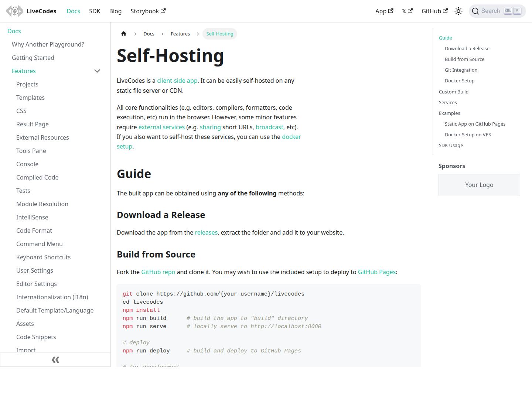The height and width of the screenshot is (399, 532).
Task: Follow the broadcast link
Action: (x=269, y=127)
